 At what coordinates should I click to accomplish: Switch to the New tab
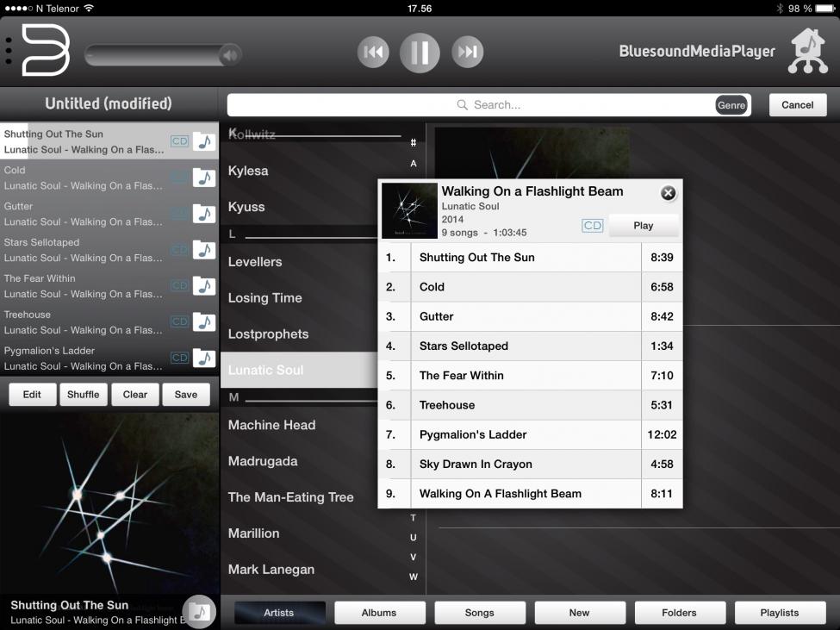point(580,612)
